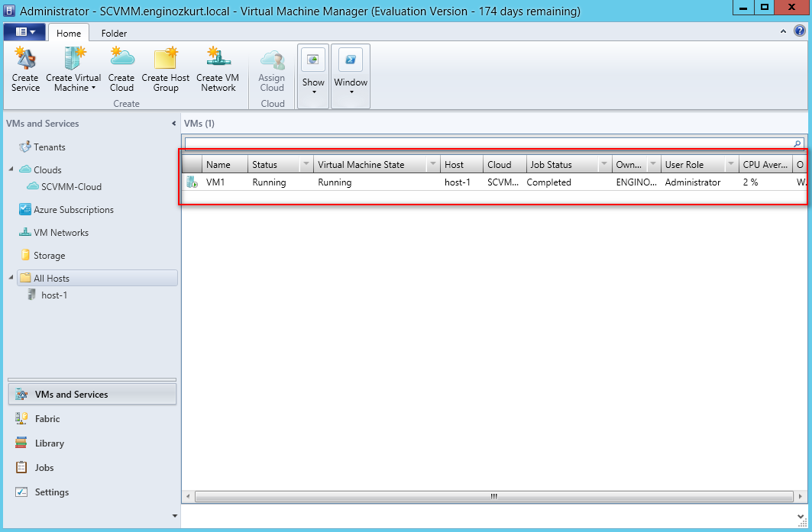The height and width of the screenshot is (532, 812).
Task: Open the Owner column filter dropdown
Action: 654,165
